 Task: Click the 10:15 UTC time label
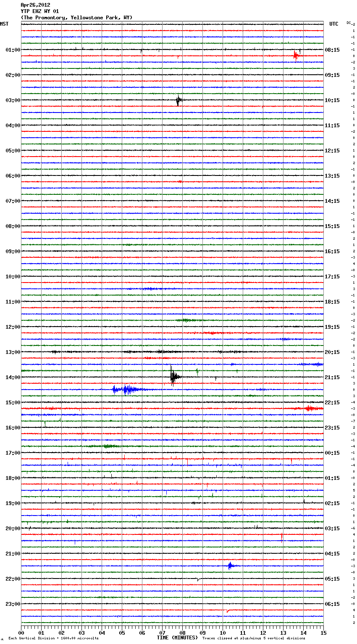click(332, 100)
